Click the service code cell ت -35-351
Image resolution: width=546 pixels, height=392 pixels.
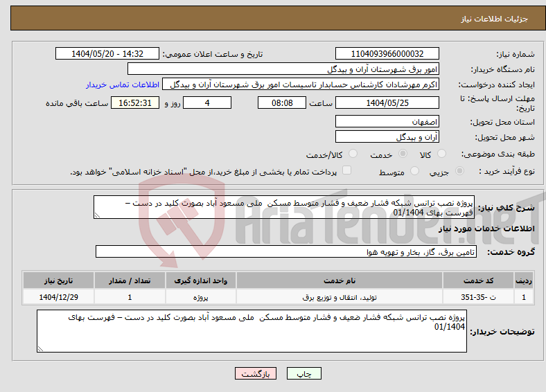click(x=479, y=297)
